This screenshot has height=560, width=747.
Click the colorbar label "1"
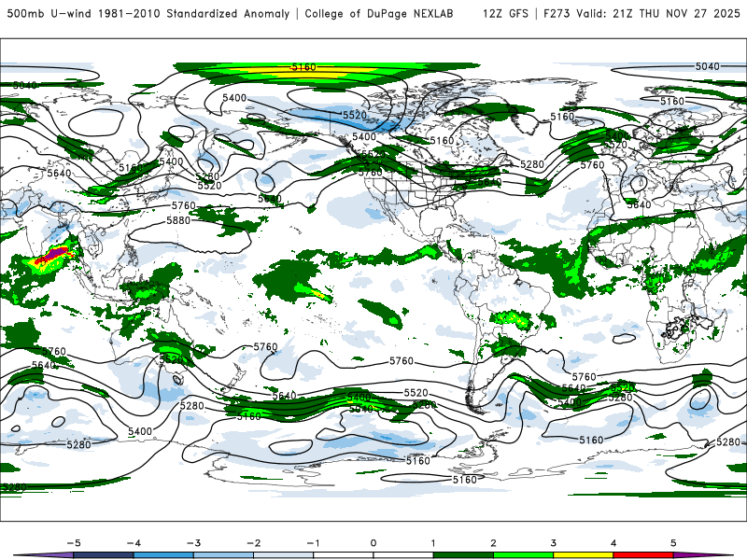click(x=433, y=543)
